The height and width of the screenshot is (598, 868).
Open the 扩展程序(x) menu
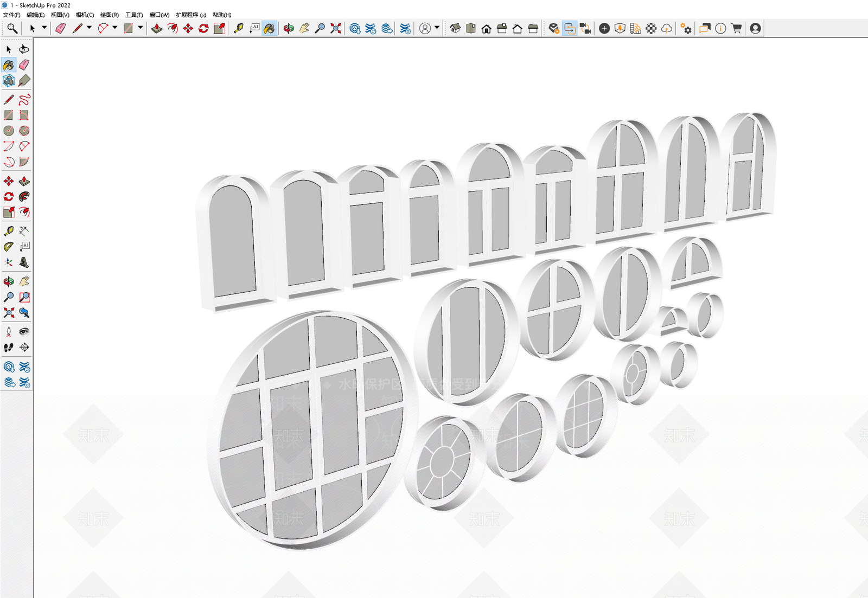(x=191, y=15)
